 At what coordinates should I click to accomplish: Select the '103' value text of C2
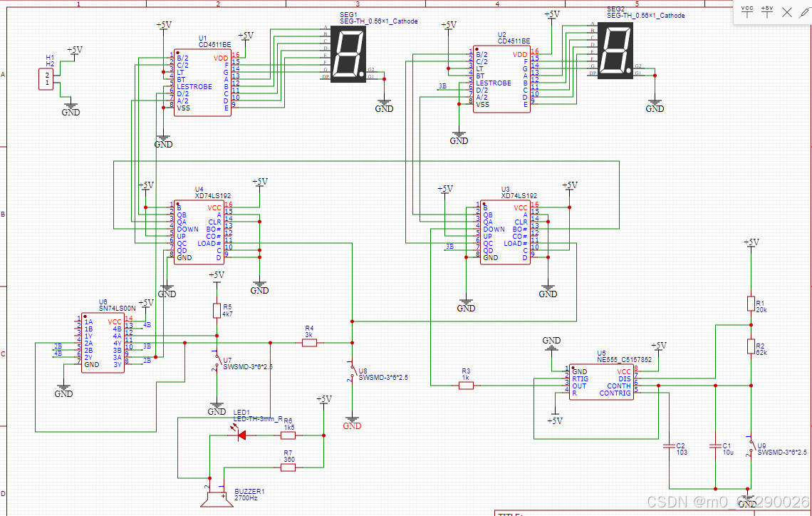(x=682, y=453)
